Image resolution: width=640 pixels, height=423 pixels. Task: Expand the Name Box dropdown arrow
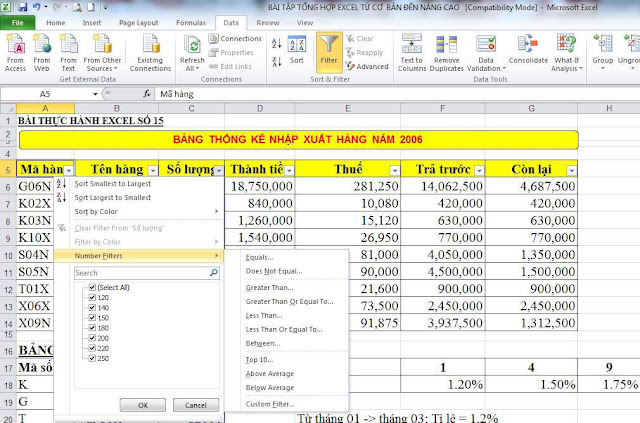[95, 94]
